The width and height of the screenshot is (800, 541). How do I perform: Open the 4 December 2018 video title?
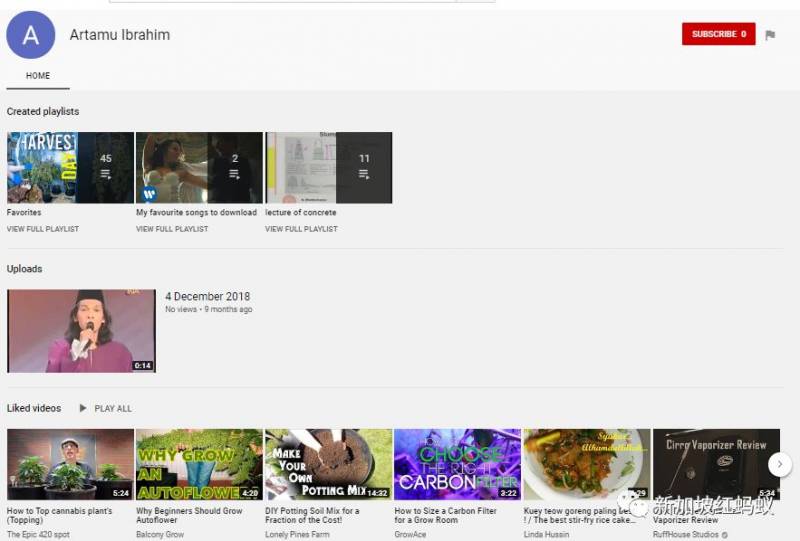coord(207,297)
